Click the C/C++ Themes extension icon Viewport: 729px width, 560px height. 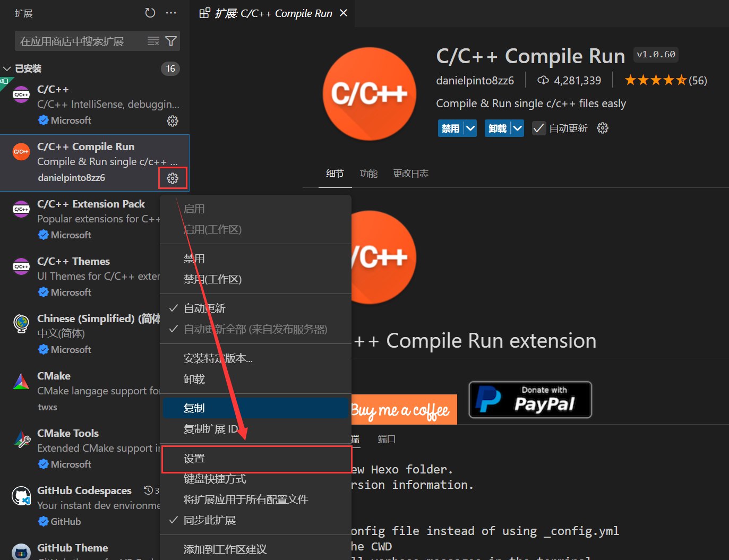(21, 266)
